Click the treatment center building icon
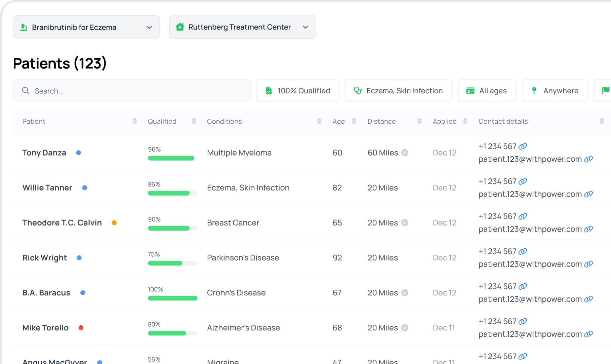The width and height of the screenshot is (611, 364). [179, 27]
